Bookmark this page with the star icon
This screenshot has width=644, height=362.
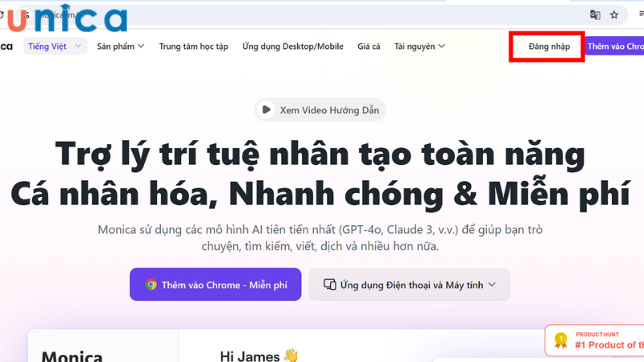click(614, 15)
